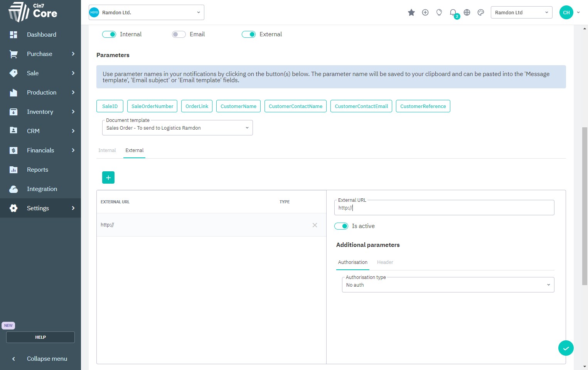This screenshot has height=370, width=588.
Task: Open the lightbulb ideas icon
Action: pyautogui.click(x=439, y=13)
